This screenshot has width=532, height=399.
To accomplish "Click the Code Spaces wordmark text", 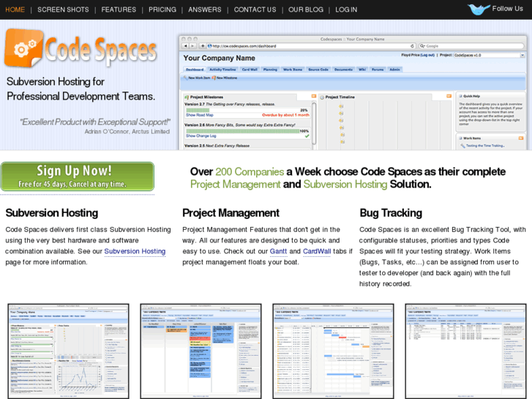I will pyautogui.click(x=101, y=51).
